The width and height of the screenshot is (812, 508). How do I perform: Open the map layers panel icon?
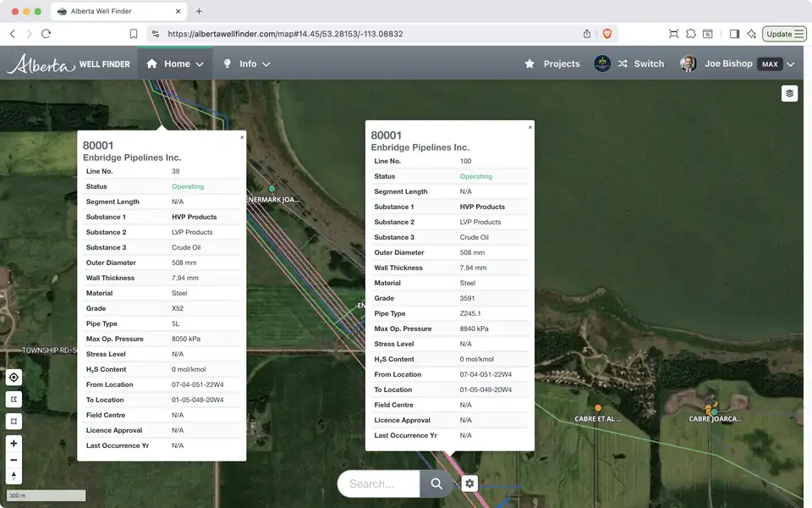pyautogui.click(x=789, y=93)
